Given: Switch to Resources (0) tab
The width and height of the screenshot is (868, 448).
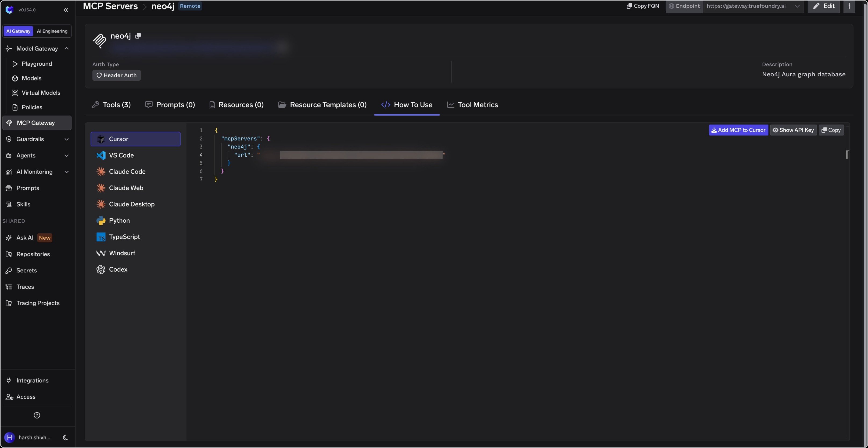Looking at the screenshot, I should pyautogui.click(x=236, y=105).
